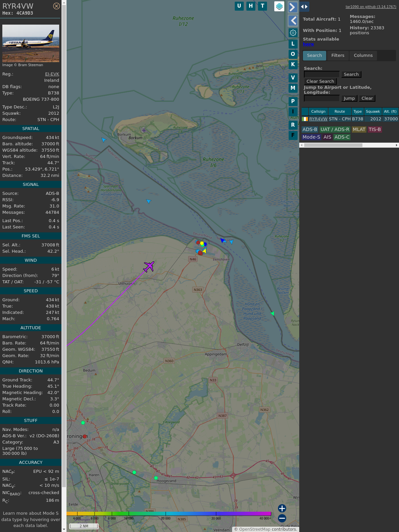Click the zoom out minus button
This screenshot has height=532, width=399.
tap(282, 518)
